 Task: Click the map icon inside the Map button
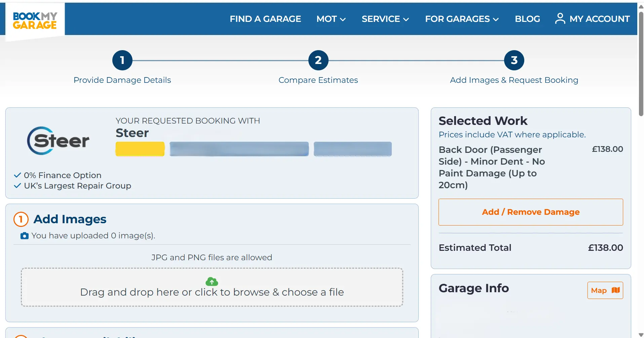[x=615, y=290]
